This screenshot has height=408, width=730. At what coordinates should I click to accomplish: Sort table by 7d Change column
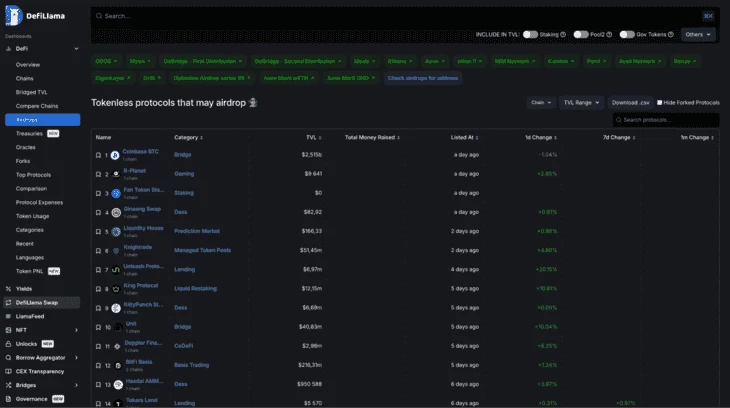tap(619, 137)
